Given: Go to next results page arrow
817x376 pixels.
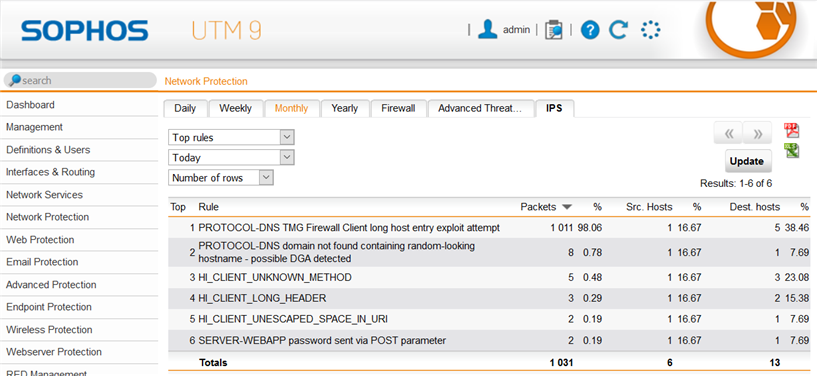Looking at the screenshot, I should 758,134.
